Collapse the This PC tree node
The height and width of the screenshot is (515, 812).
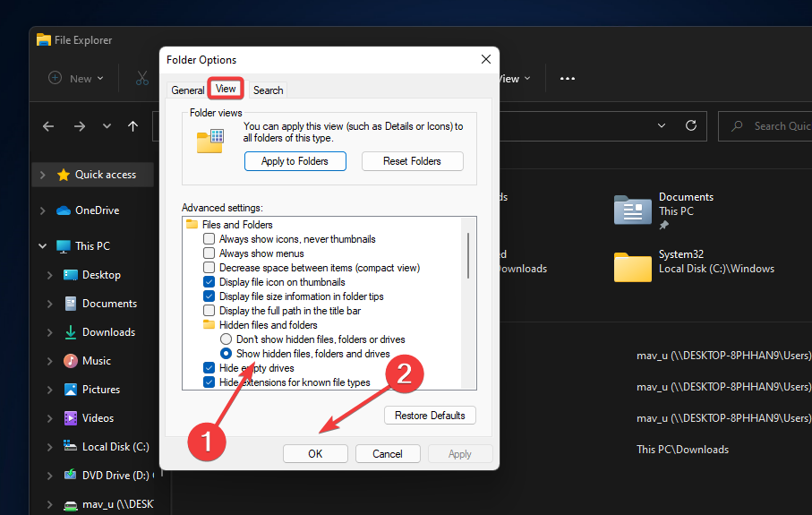click(x=42, y=246)
